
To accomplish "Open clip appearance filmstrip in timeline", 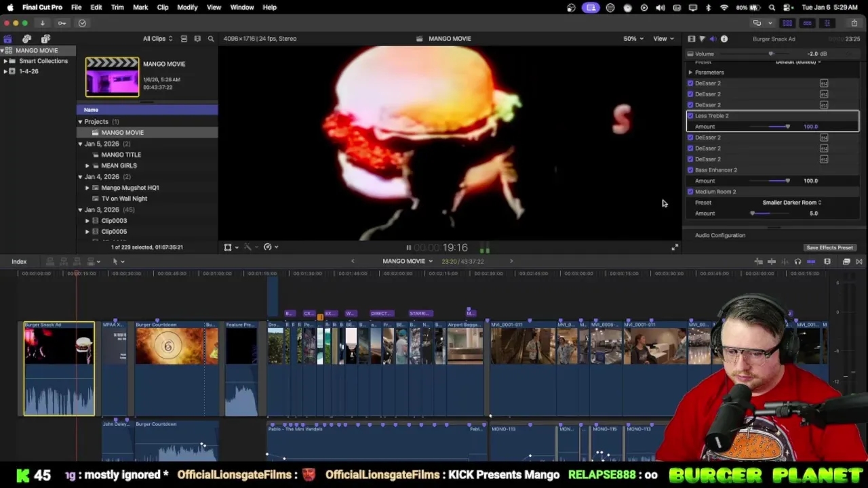I will tap(827, 262).
